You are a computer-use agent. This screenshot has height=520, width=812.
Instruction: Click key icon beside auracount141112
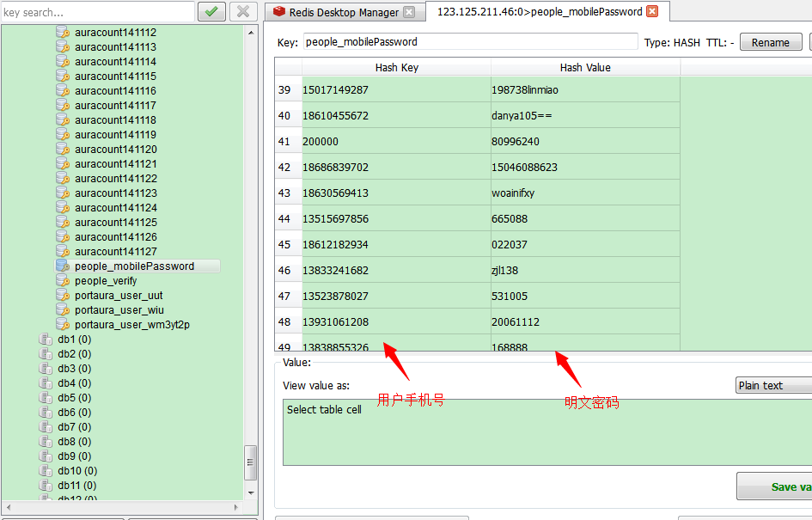click(x=63, y=32)
